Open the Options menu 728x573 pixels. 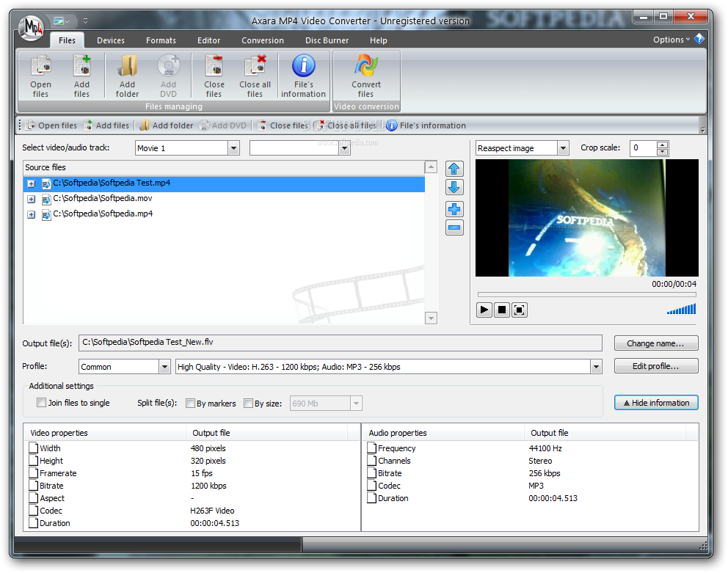(671, 40)
